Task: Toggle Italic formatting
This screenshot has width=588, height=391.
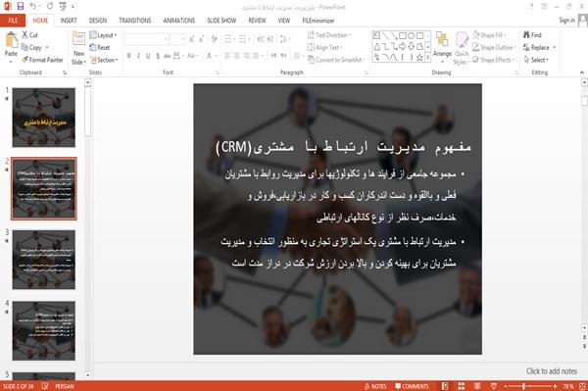Action: pyautogui.click(x=138, y=56)
